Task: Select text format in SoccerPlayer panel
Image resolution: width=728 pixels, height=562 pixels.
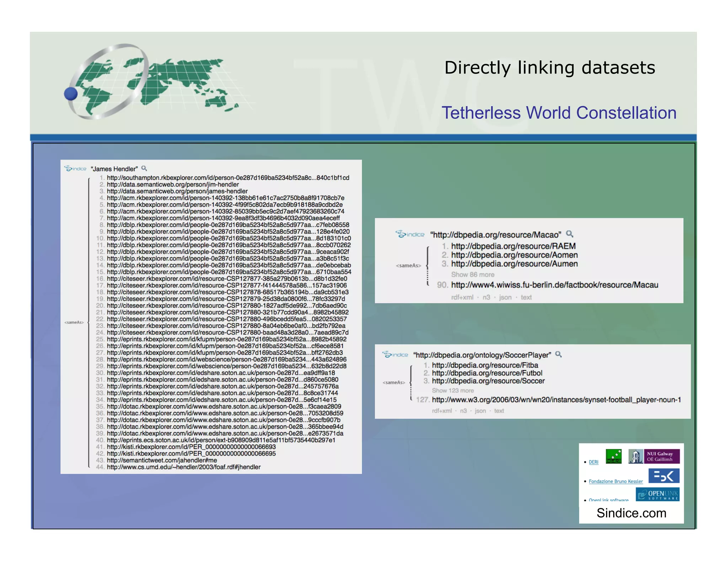Action: pos(499,411)
